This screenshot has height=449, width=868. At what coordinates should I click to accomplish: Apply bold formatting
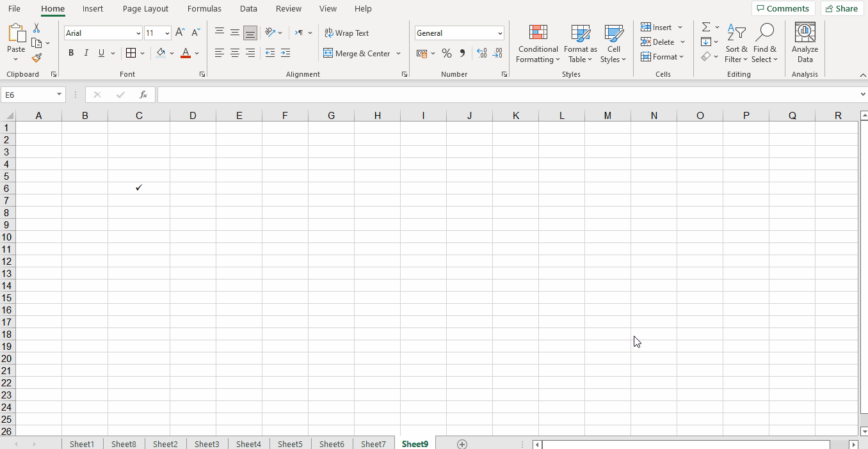tap(71, 53)
